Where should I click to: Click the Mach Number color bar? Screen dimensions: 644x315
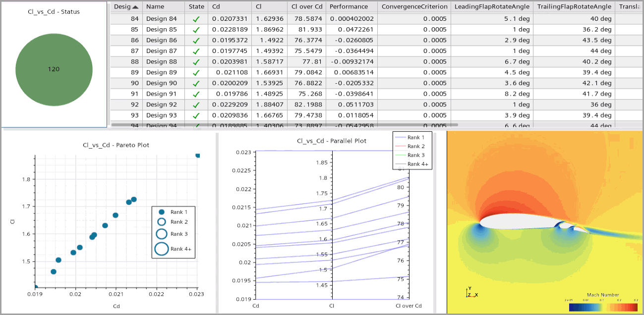(603, 307)
